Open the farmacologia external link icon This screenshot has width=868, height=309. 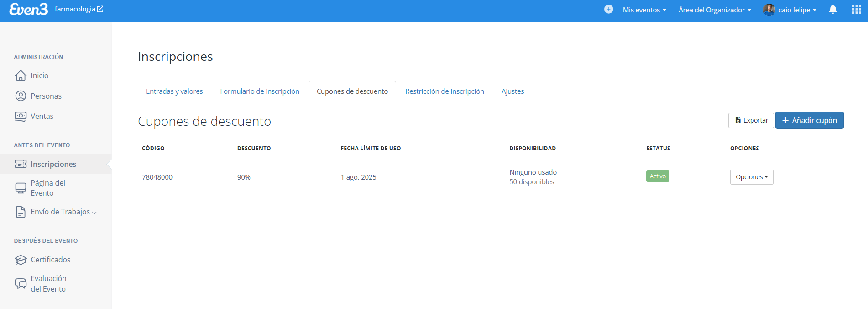(x=100, y=9)
